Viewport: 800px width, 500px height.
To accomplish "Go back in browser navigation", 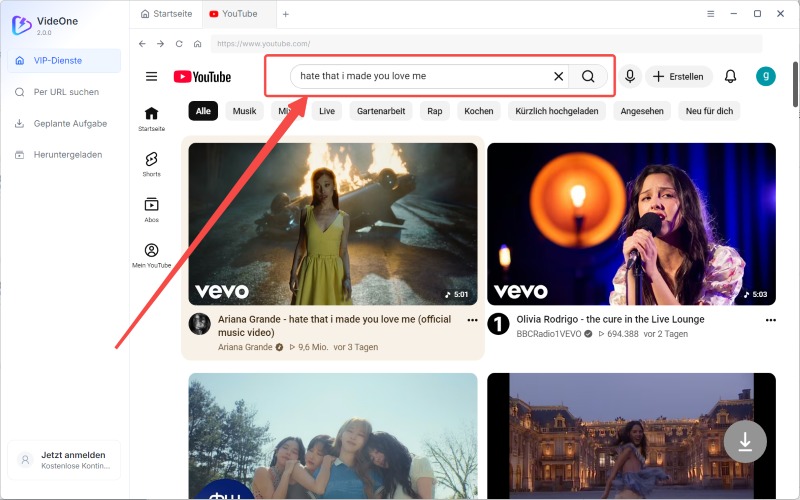I will point(142,44).
